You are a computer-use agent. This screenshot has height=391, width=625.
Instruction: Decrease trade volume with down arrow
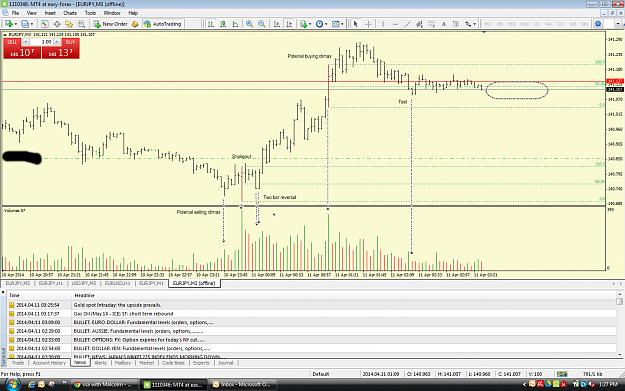pyautogui.click(x=26, y=41)
